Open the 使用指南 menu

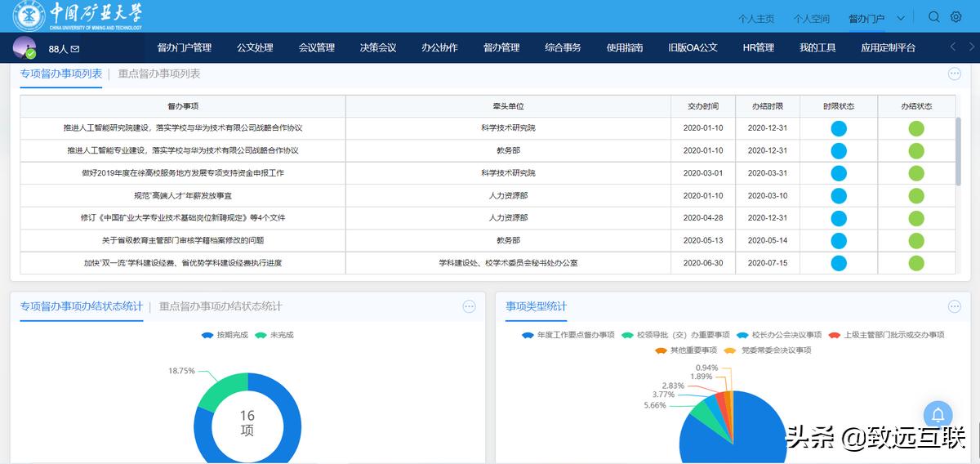pos(625,47)
